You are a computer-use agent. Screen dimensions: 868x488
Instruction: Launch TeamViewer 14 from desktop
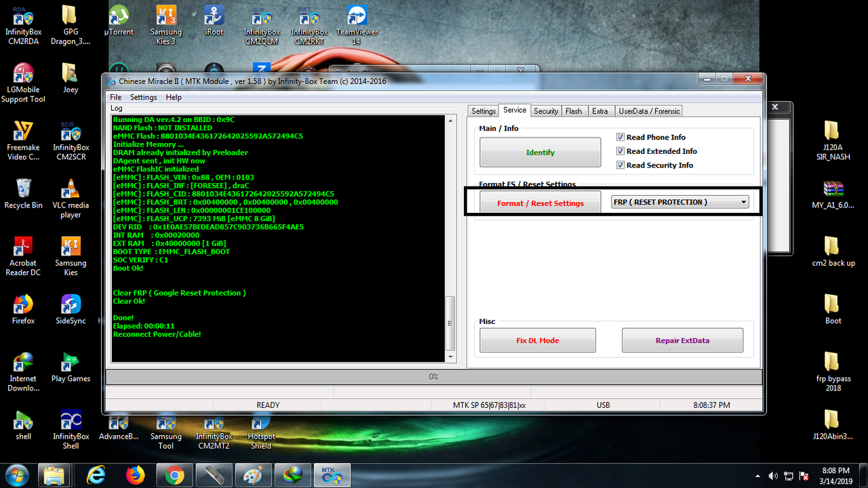357,24
